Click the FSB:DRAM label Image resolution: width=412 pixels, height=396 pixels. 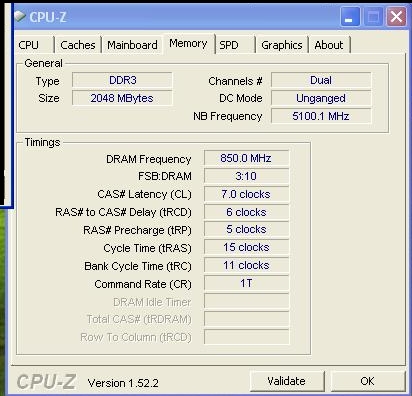[x=165, y=176]
